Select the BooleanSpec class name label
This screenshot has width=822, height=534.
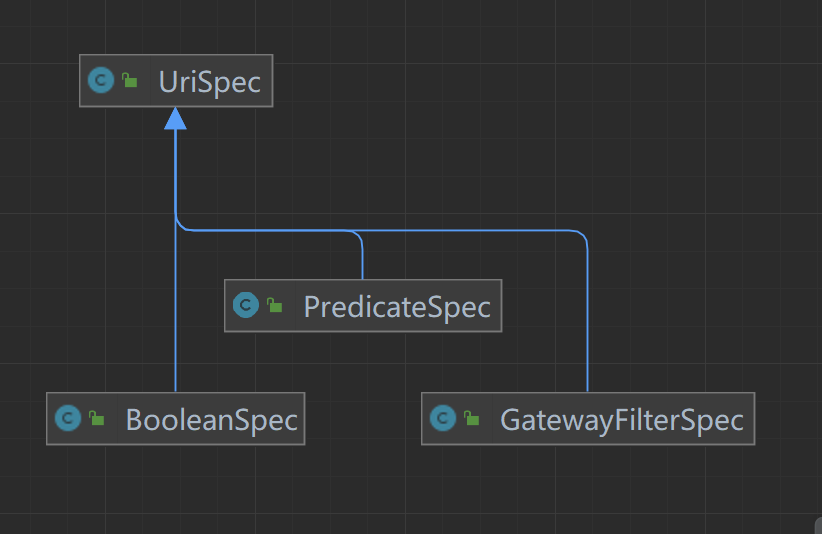point(212,420)
